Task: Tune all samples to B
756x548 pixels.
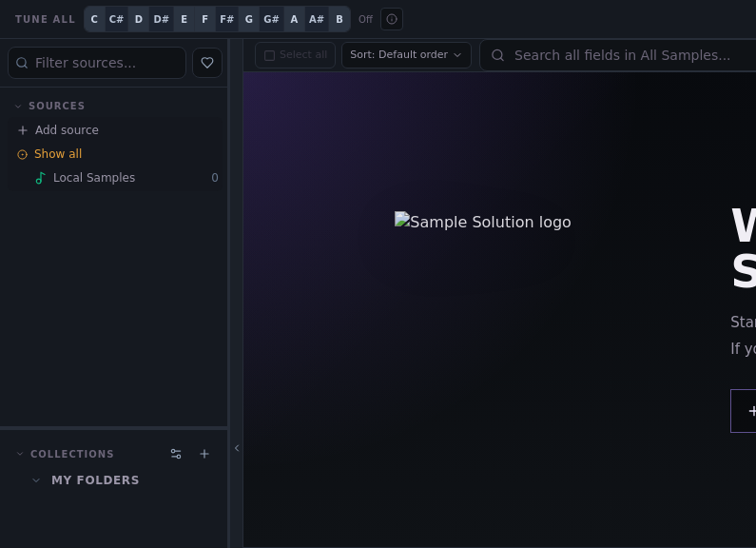Action: (339, 19)
